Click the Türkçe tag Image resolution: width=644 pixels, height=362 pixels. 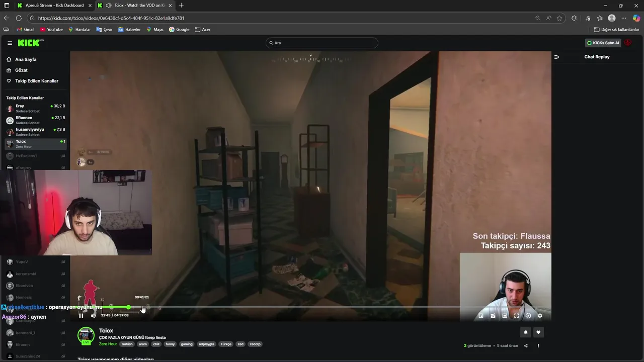226,344
